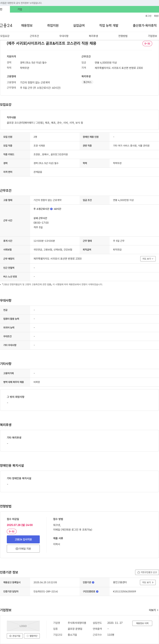Image resolution: width=159 pixels, height=644 pixels.
Task: Click the 병역 대체 복무자 채용 value 비희망
Action: tap(37, 382)
